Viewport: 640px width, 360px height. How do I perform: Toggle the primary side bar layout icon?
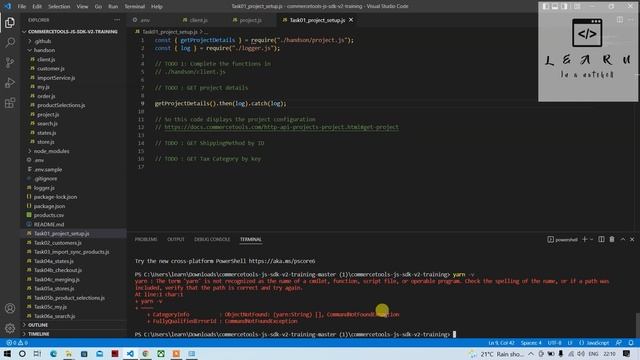pyautogui.click(x=546, y=6)
